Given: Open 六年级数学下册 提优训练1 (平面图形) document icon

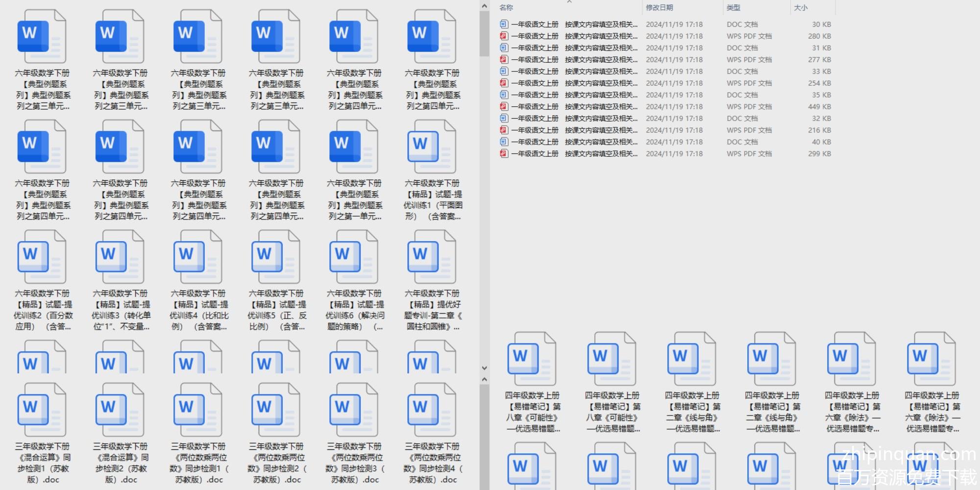Looking at the screenshot, I should [x=432, y=147].
